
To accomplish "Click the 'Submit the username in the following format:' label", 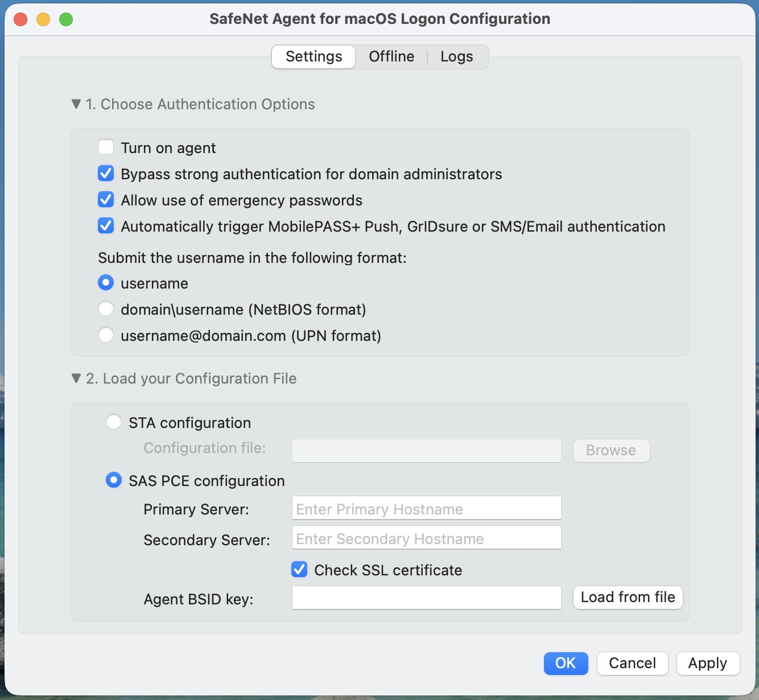I will (x=253, y=258).
